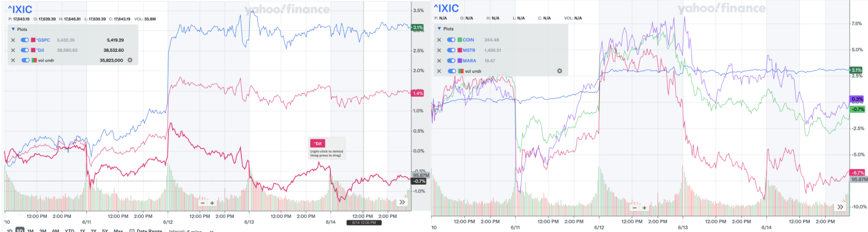
Task: Open the ^GSPC ticker link in legend
Action: [x=43, y=40]
